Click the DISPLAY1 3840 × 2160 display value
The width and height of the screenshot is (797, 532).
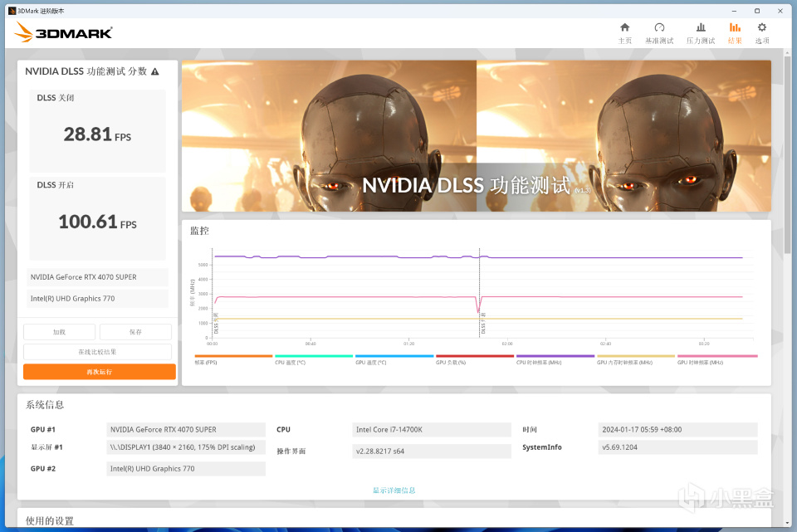[x=185, y=447]
